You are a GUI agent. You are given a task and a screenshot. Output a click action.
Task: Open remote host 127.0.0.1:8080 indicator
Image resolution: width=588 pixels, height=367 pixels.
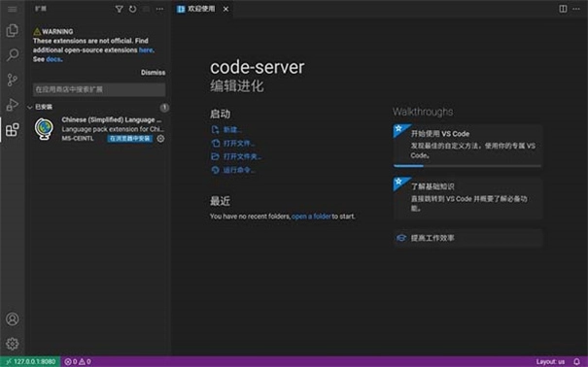[30, 362]
